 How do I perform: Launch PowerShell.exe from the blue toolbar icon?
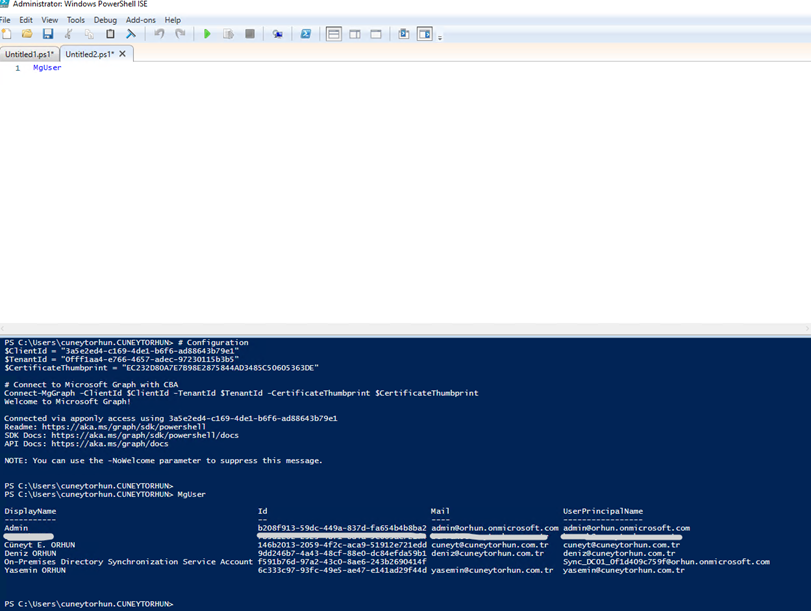click(x=306, y=34)
